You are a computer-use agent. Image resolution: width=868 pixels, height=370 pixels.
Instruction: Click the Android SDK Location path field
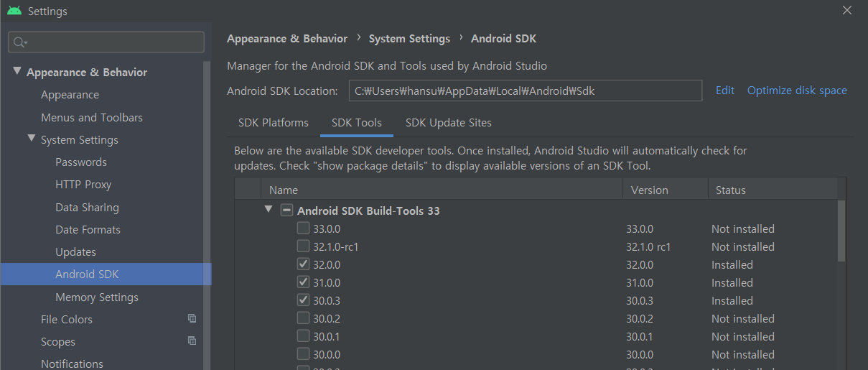(526, 91)
